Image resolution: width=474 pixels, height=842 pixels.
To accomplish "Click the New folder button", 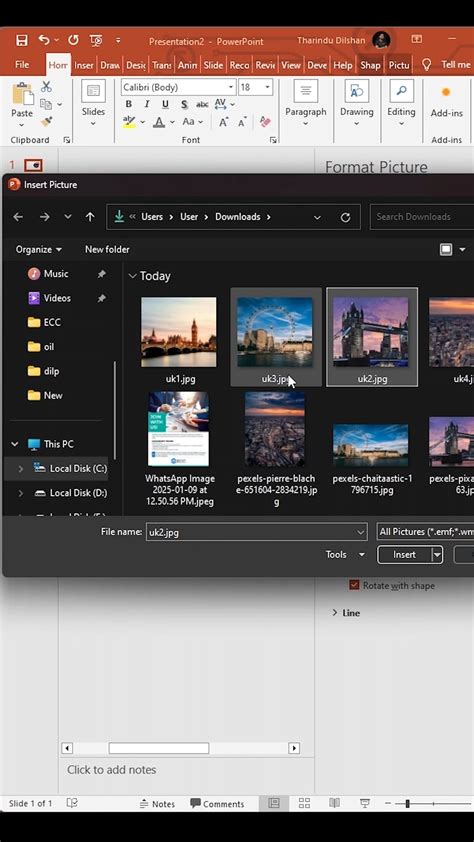I will click(107, 249).
